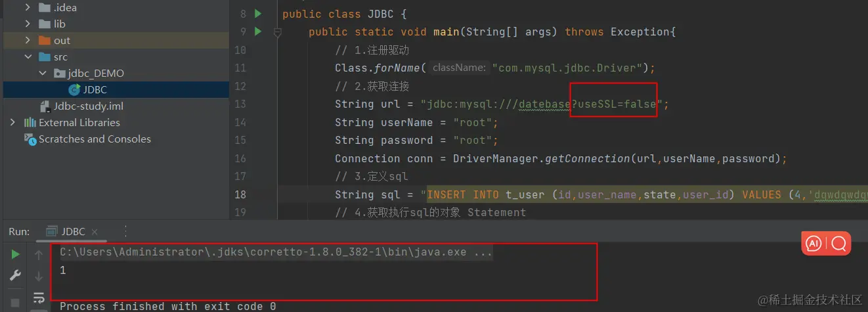
Task: Click line number 18 in gutter
Action: pyautogui.click(x=240, y=194)
